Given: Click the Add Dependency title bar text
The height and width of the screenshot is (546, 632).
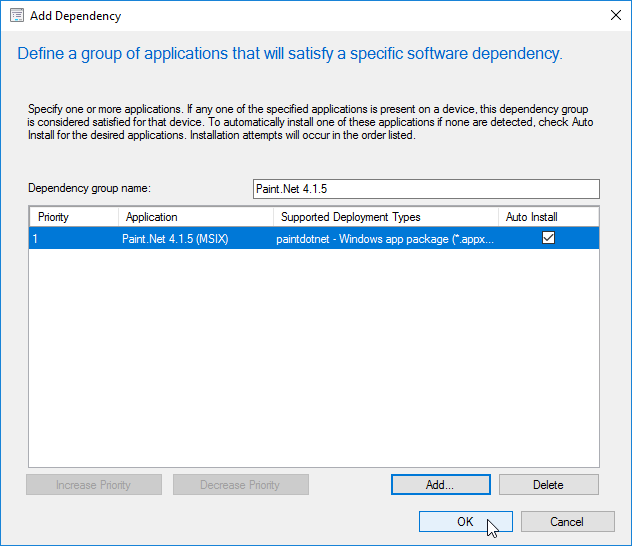Looking at the screenshot, I should (x=78, y=15).
